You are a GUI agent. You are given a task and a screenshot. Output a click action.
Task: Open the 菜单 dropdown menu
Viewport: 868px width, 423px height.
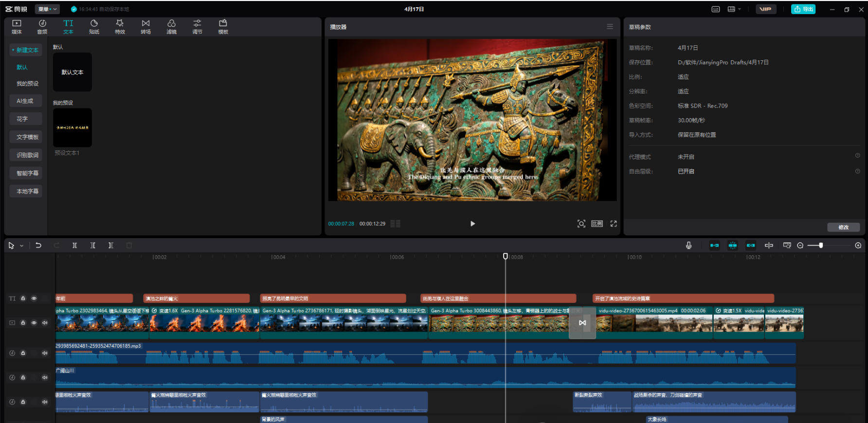tap(47, 9)
